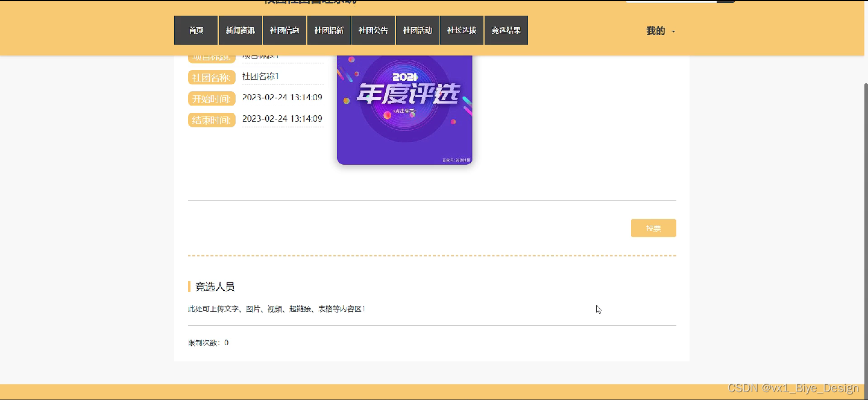View 竞选结果 page
868x400 pixels.
tap(506, 30)
